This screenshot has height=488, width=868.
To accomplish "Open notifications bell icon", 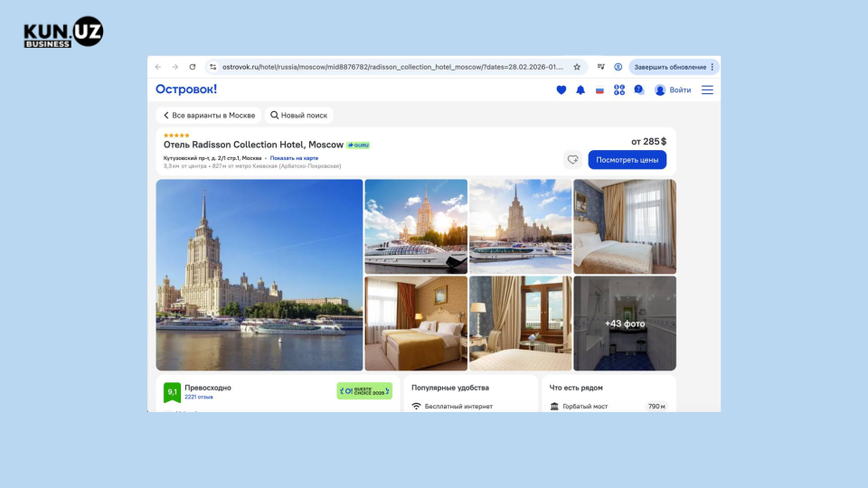I will 580,90.
